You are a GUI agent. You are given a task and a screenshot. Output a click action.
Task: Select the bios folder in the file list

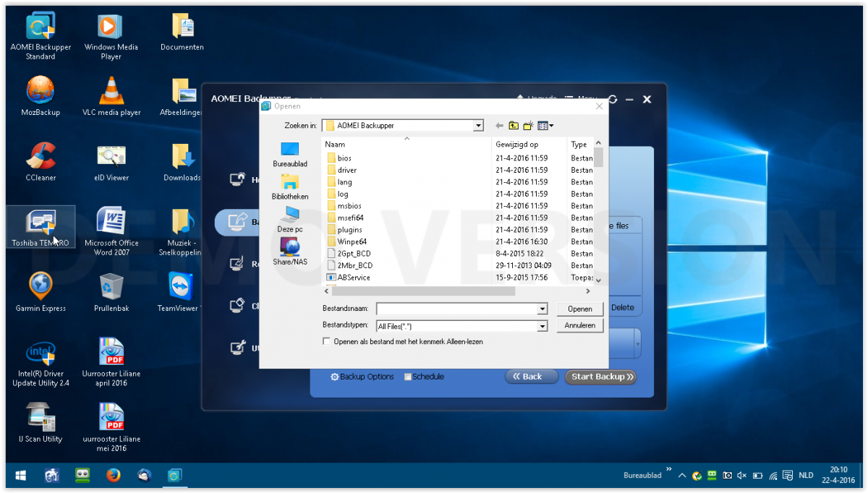pos(344,158)
